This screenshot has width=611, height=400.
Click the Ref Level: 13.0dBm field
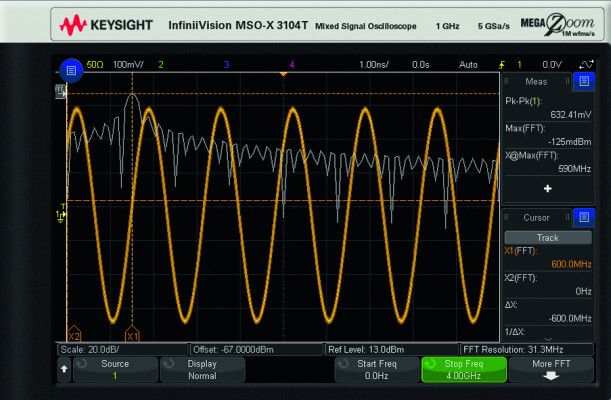click(x=391, y=349)
